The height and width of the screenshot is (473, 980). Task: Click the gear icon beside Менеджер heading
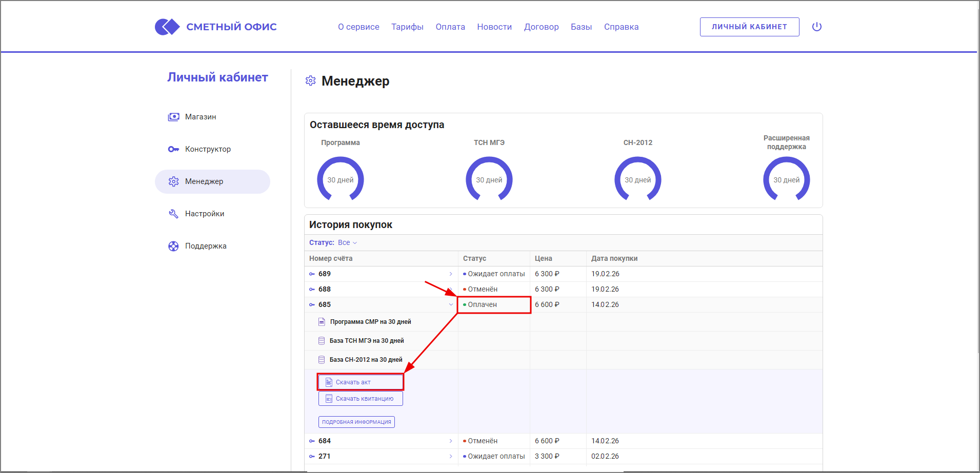[311, 81]
